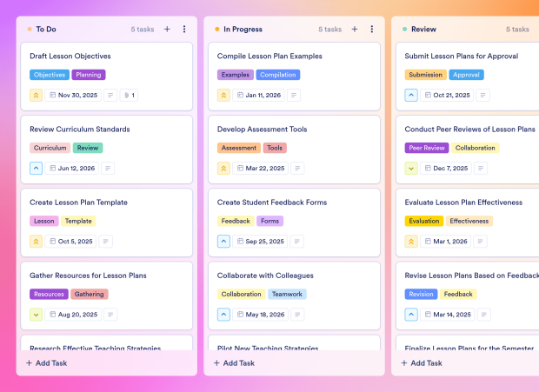Image resolution: width=539 pixels, height=392 pixels.
Task: Click Add Task in In Progress column
Action: (x=234, y=363)
